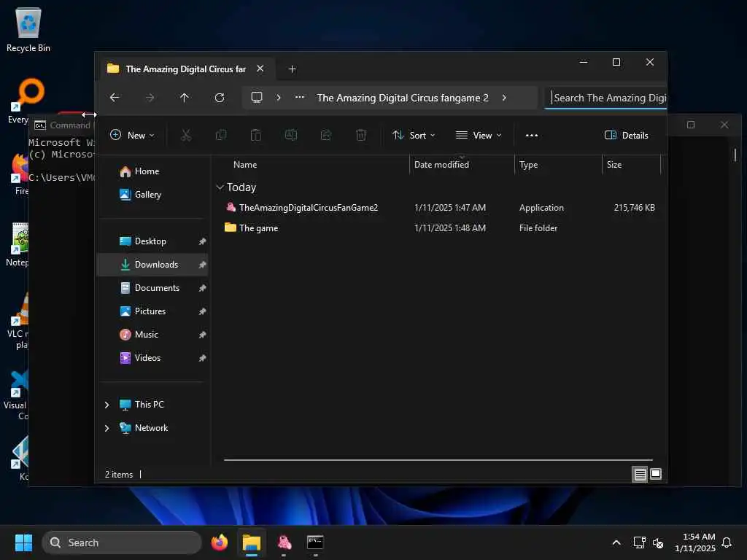Click the muted volume tray icon
The width and height of the screenshot is (747, 560).
point(658,542)
